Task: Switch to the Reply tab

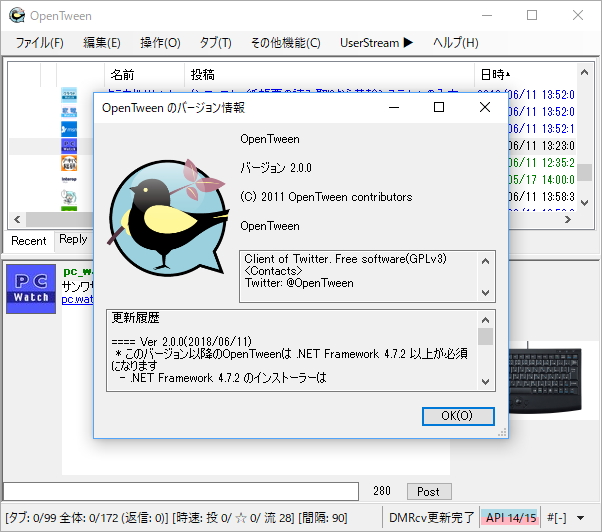Action: coord(73,240)
